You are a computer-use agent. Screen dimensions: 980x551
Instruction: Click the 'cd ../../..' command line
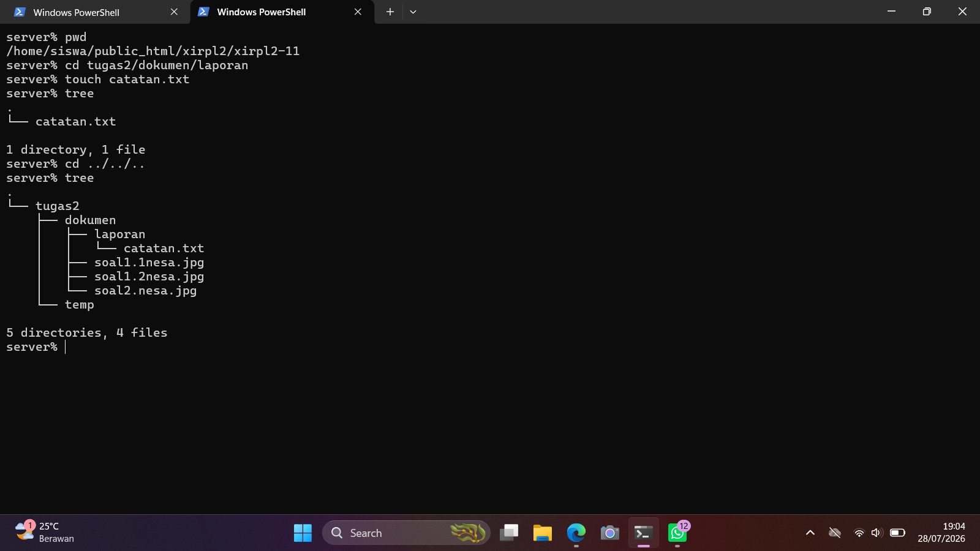(x=76, y=164)
